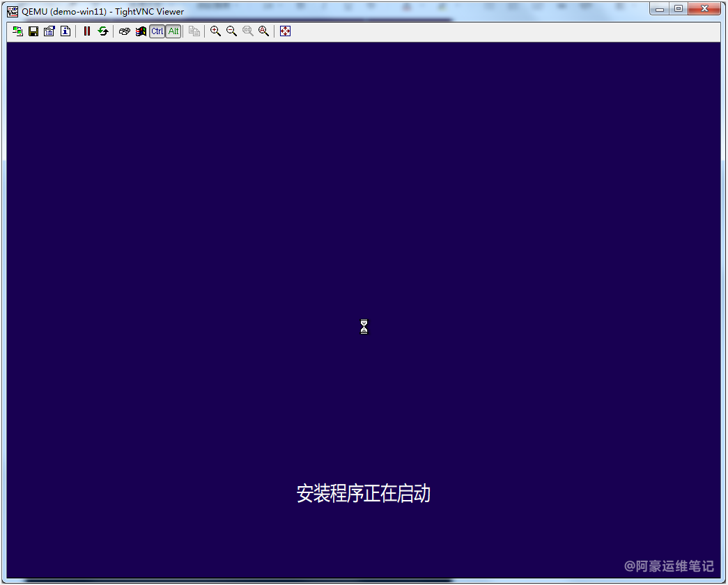This screenshot has height=585, width=728.
Task: Maximize the TightVNC Viewer window
Action: pyautogui.click(x=678, y=8)
